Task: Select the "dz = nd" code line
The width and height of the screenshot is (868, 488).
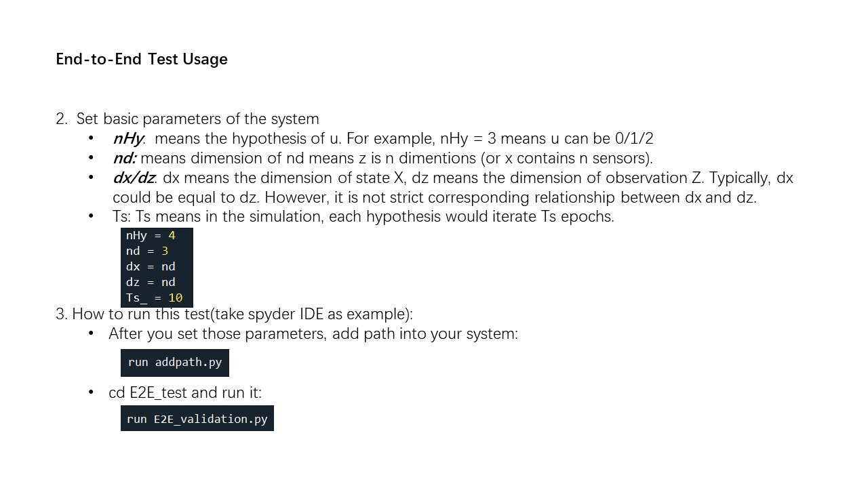Action: click(151, 283)
